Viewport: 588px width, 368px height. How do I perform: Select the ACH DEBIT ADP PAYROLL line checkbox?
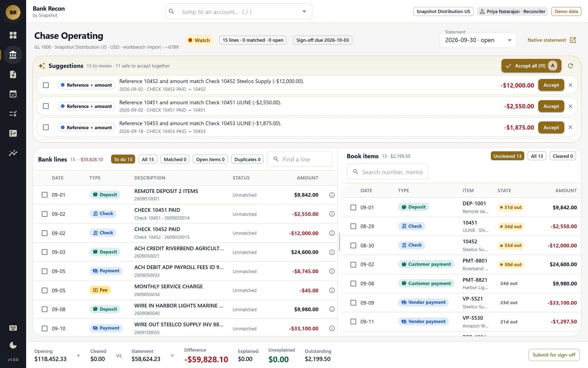coord(45,271)
